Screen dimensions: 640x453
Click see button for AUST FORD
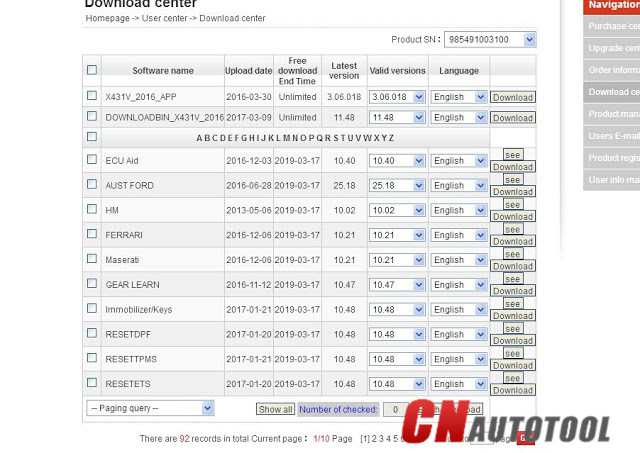pos(513,180)
